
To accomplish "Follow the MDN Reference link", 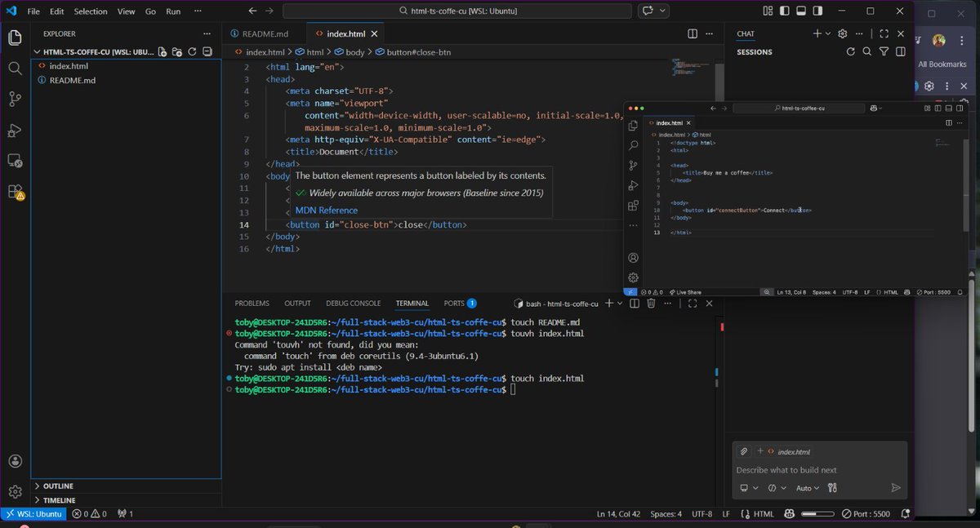I will click(x=326, y=211).
